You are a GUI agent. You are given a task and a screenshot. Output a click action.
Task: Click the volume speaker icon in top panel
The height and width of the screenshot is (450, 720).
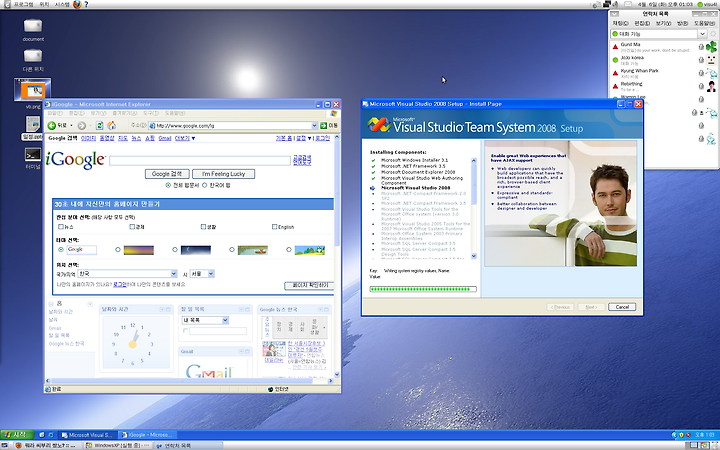coord(617,4)
